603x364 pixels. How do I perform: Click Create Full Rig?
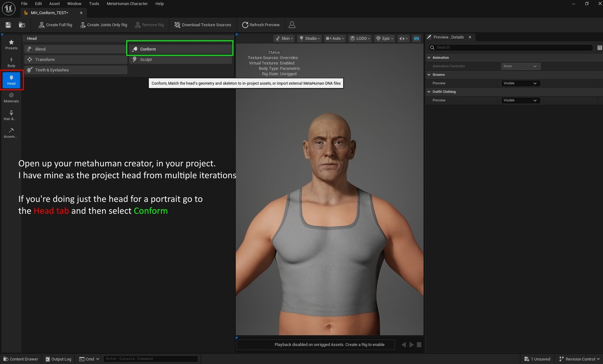point(55,25)
